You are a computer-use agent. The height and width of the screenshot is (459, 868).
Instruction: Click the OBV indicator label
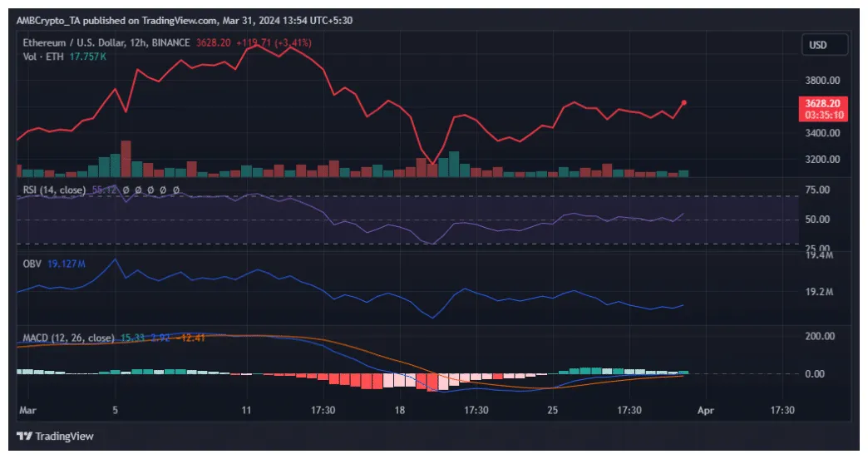(x=32, y=264)
